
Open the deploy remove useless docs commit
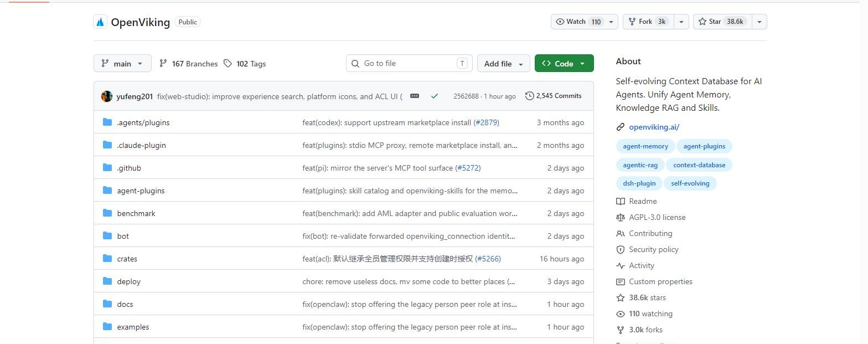409,281
